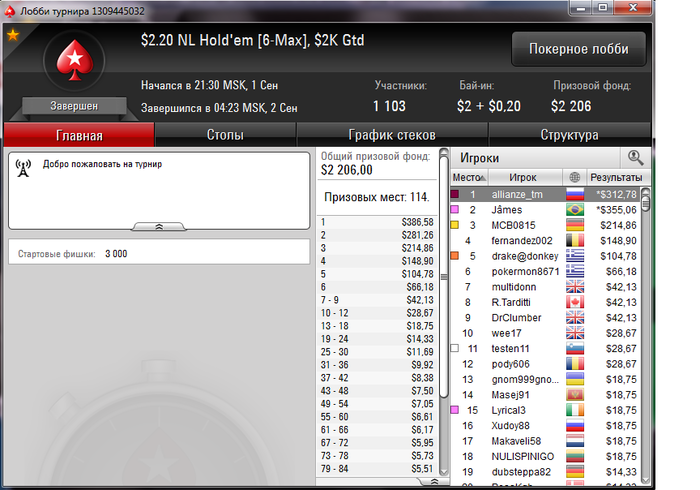700x490 pixels.
Task: Click the globe country column header icon
Action: pos(575,178)
